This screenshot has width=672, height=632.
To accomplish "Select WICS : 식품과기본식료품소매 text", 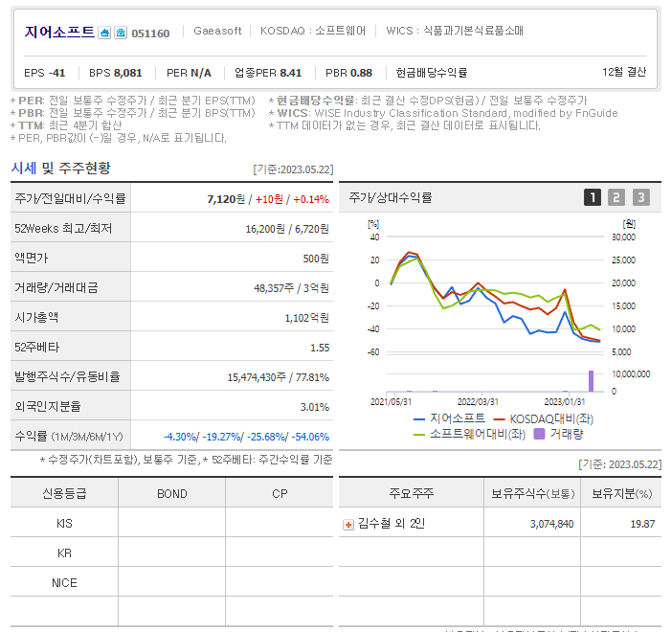I will click(455, 31).
